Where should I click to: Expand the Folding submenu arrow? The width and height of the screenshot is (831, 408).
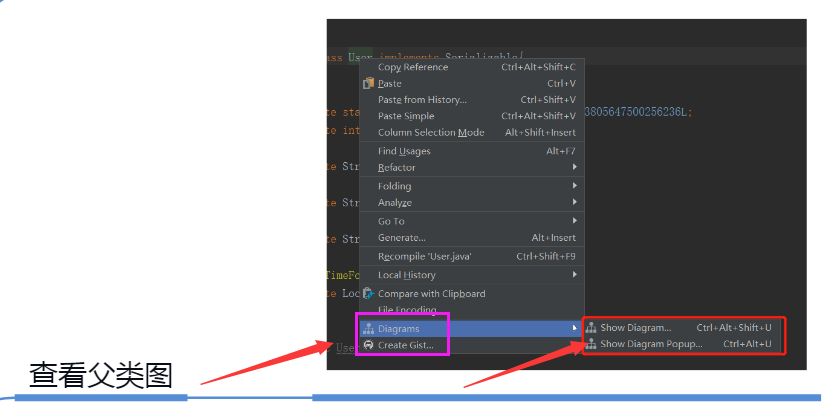point(574,185)
